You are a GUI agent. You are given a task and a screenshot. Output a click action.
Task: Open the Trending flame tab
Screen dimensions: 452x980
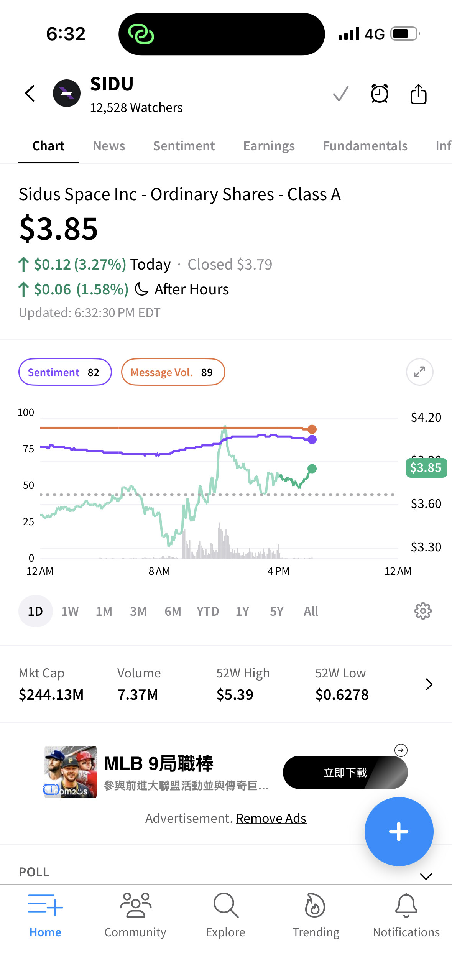(316, 915)
